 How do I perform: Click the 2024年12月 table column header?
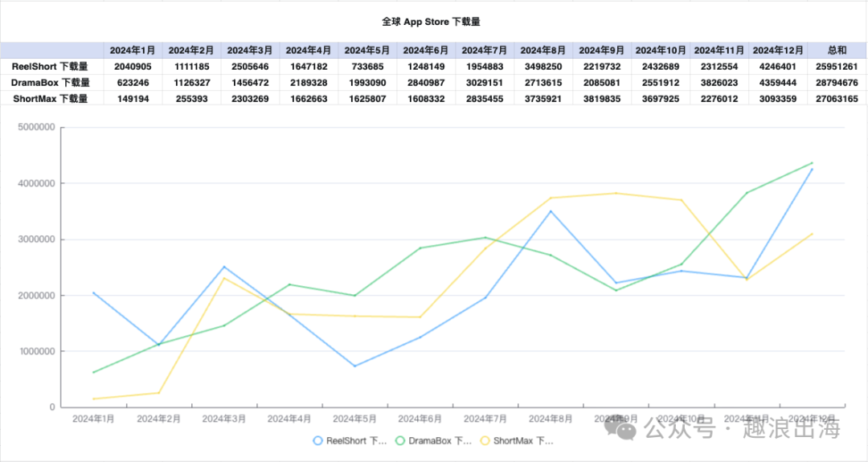point(778,51)
